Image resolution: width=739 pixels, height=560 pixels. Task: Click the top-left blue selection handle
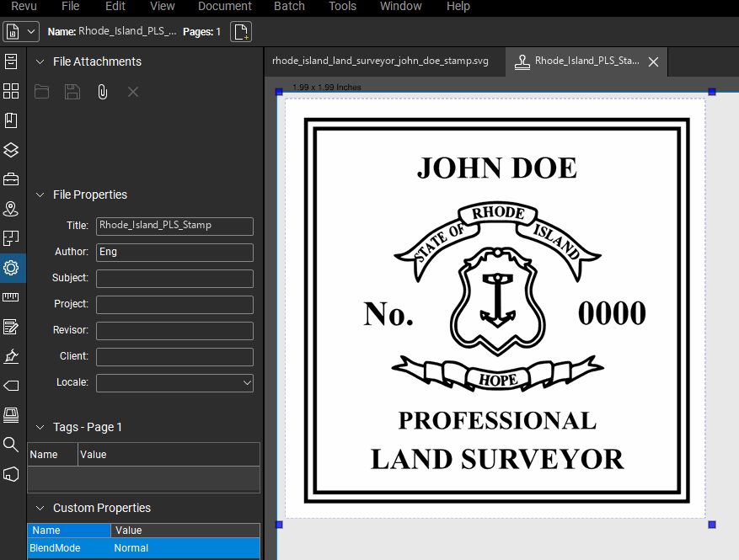point(279,92)
